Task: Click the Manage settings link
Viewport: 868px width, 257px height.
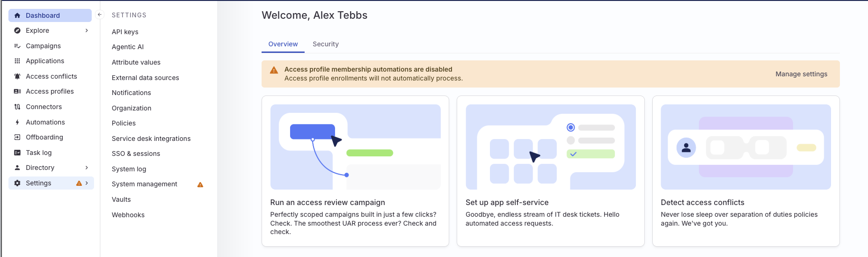Action: [x=801, y=74]
